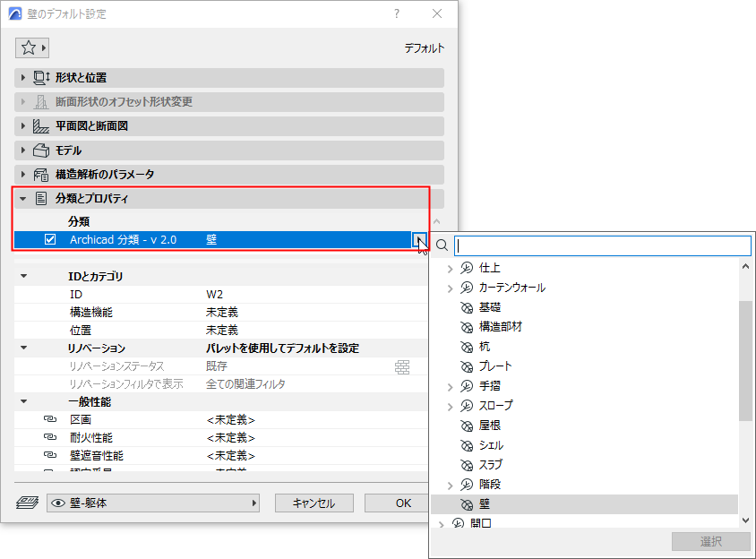Click the 選択 button in classification popup

click(x=711, y=542)
